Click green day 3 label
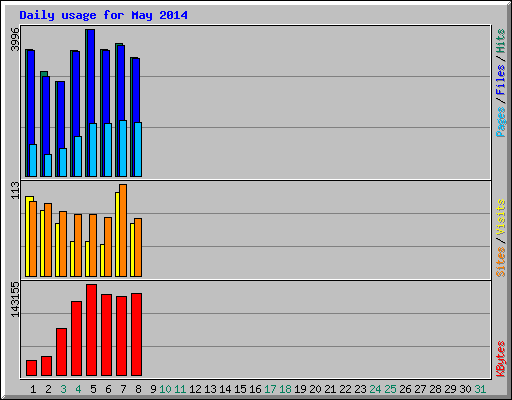The width and height of the screenshot is (512, 400). [63, 389]
